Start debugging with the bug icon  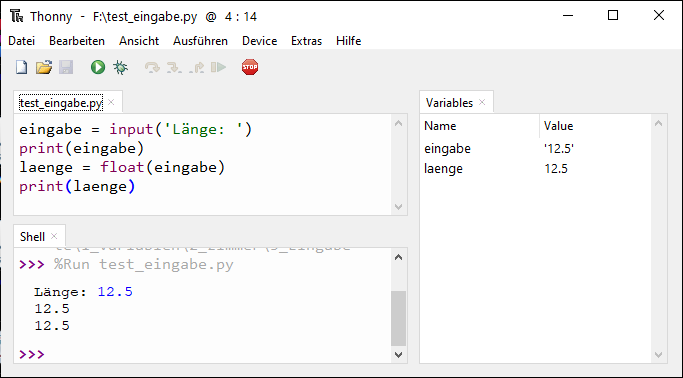(120, 68)
